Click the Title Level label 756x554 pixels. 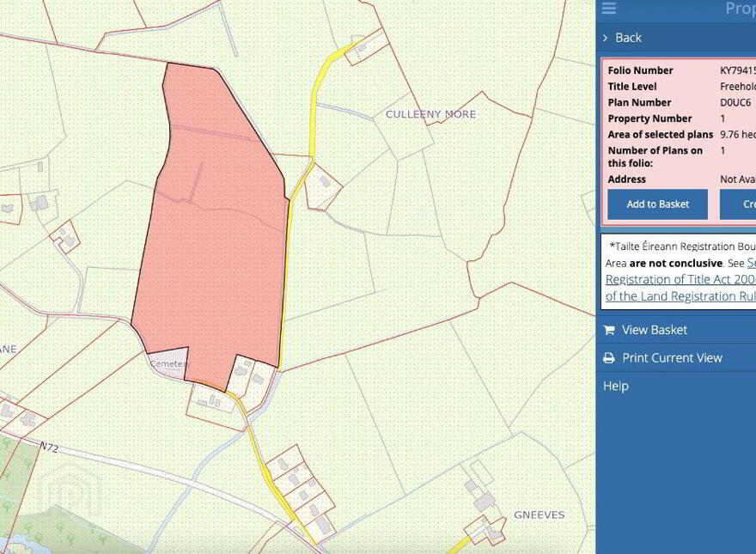[632, 87]
